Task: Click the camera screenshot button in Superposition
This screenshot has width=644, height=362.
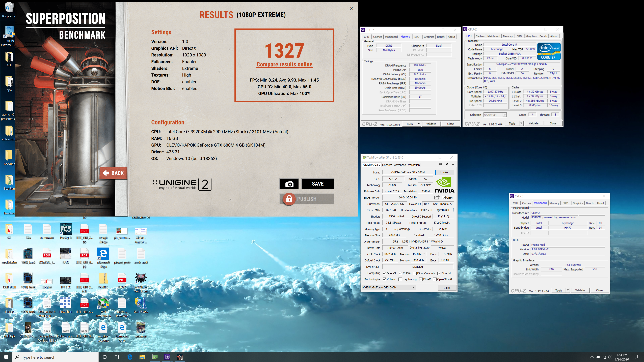Action: click(x=289, y=184)
